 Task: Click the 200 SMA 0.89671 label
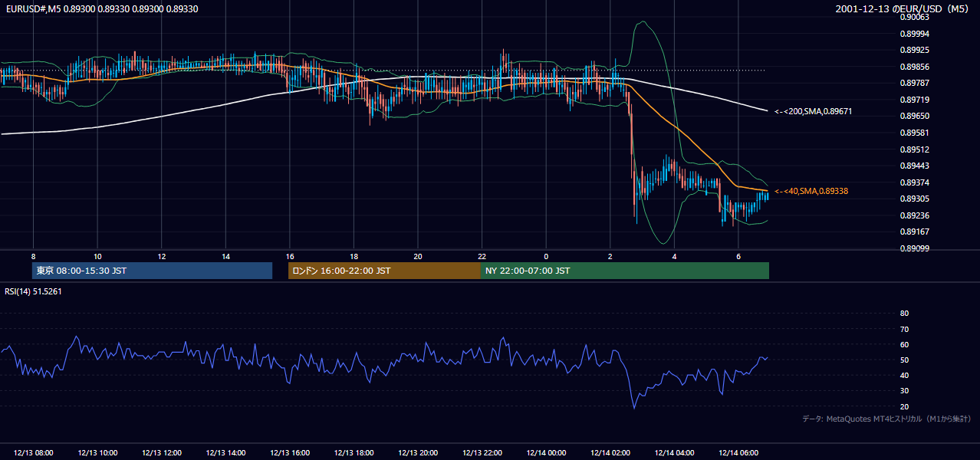[x=814, y=112]
